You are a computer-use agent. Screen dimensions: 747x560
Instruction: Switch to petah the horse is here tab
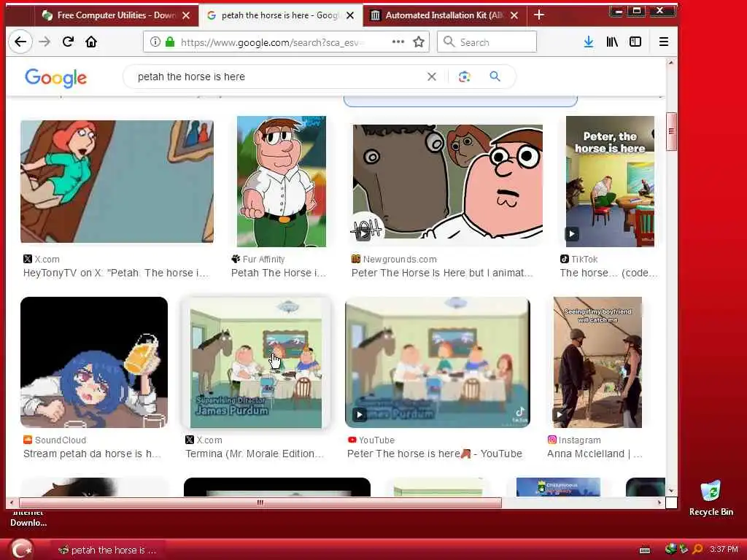click(x=279, y=15)
